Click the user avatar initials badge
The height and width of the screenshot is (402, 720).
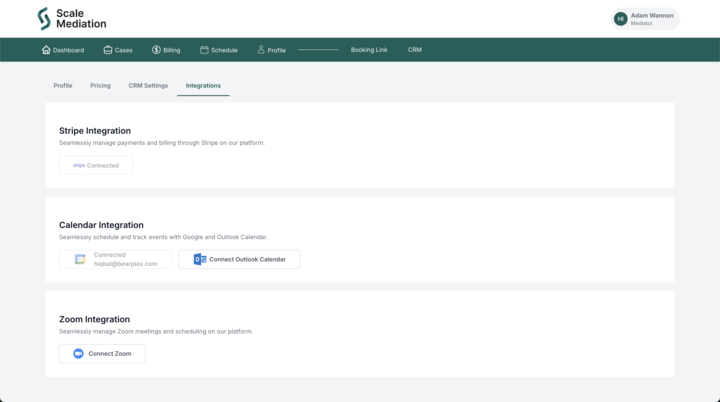coord(620,19)
